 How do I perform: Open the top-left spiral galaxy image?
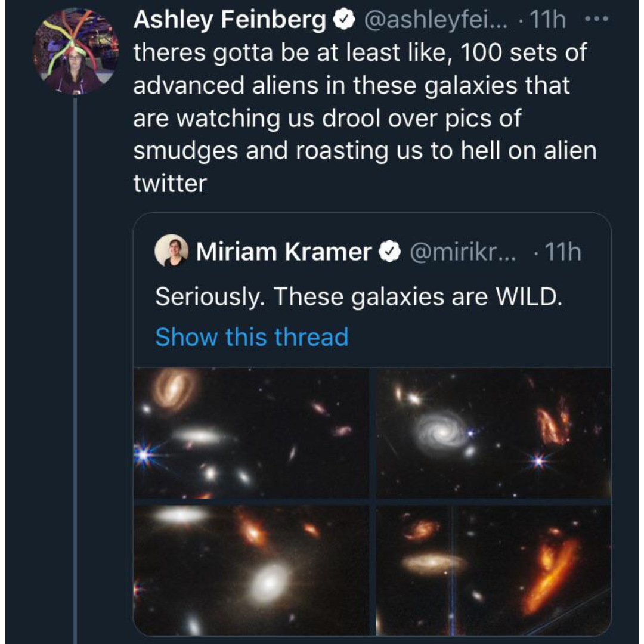250,434
